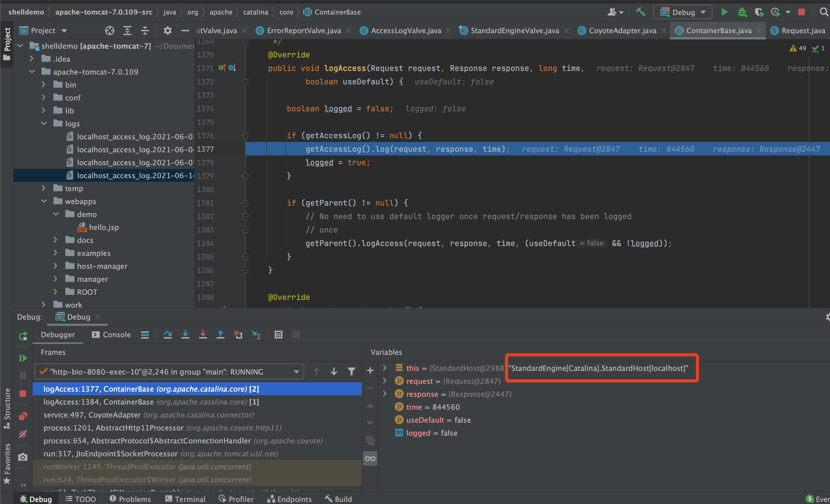
Task: Toggle the frames filter funnel icon
Action: click(x=351, y=372)
